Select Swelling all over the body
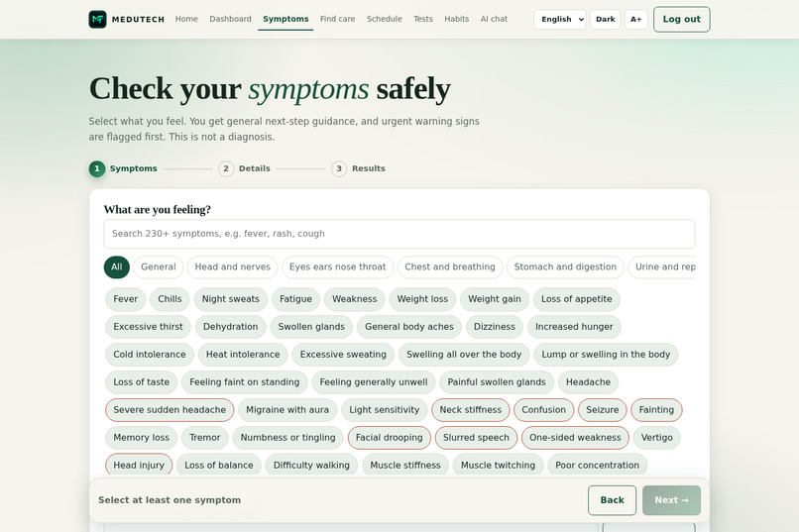This screenshot has height=532, width=799. point(464,355)
